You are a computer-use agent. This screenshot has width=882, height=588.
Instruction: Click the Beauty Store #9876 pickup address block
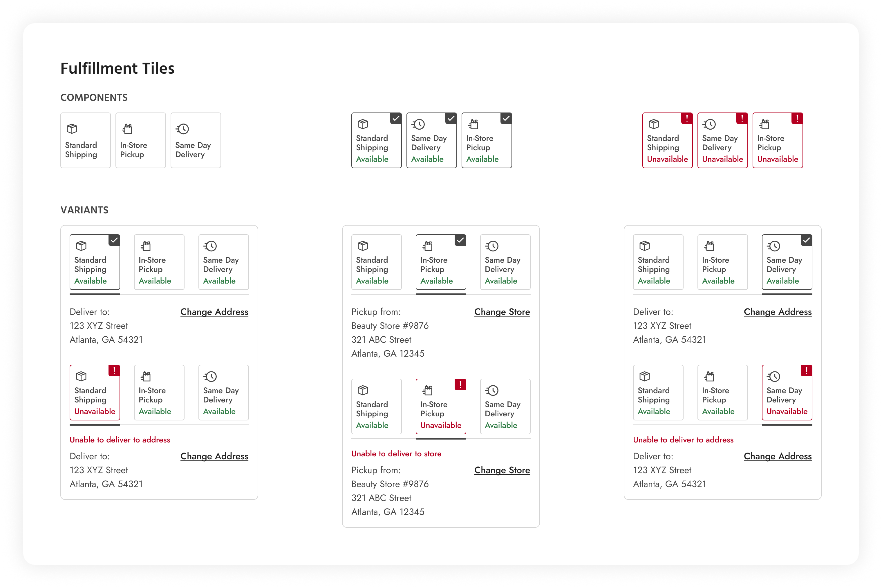pyautogui.click(x=390, y=339)
